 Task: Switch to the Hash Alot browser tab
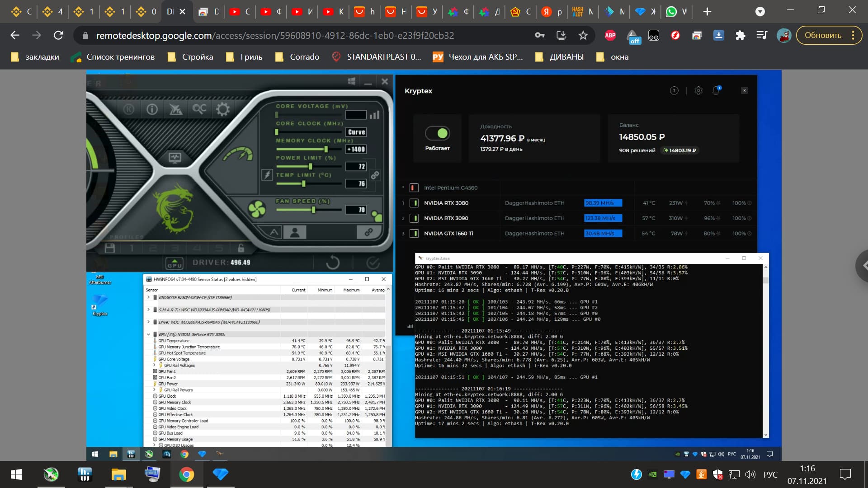point(583,12)
